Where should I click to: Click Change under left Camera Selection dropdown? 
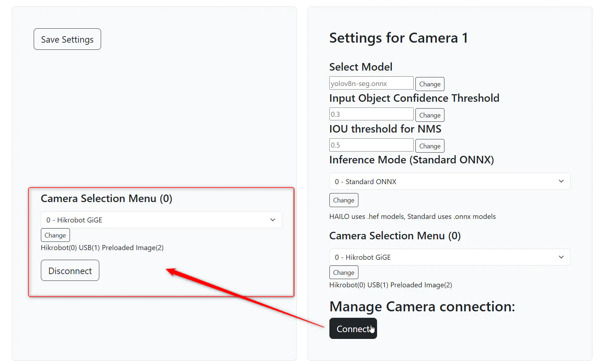tap(55, 235)
